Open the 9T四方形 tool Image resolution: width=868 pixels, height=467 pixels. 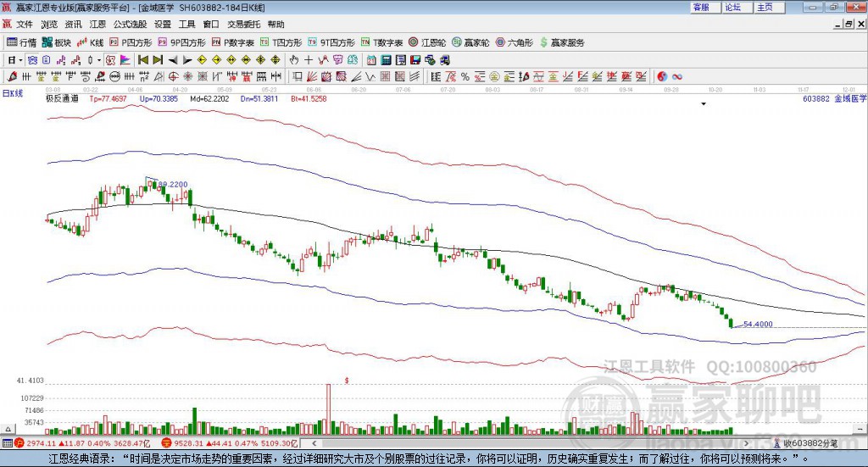331,42
